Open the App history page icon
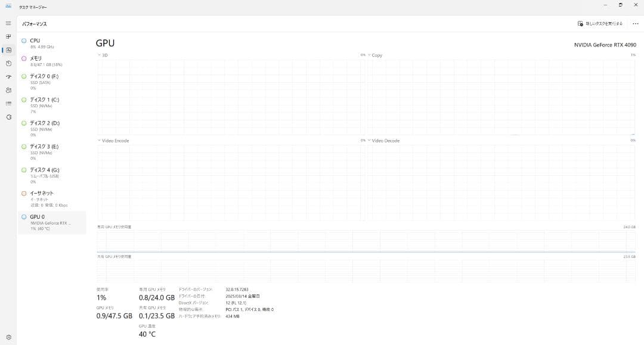 tap(8, 63)
